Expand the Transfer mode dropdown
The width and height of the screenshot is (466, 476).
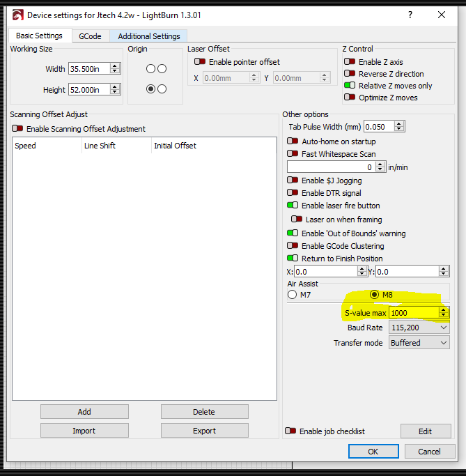click(419, 343)
